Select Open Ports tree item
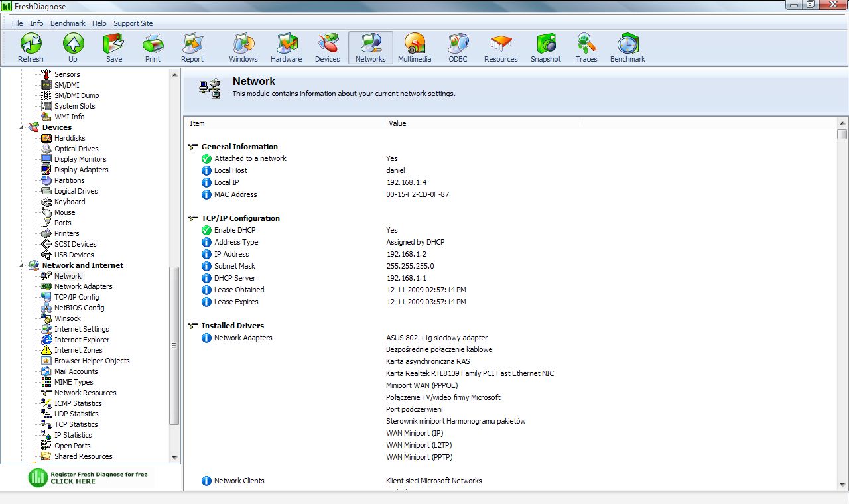 tap(72, 446)
